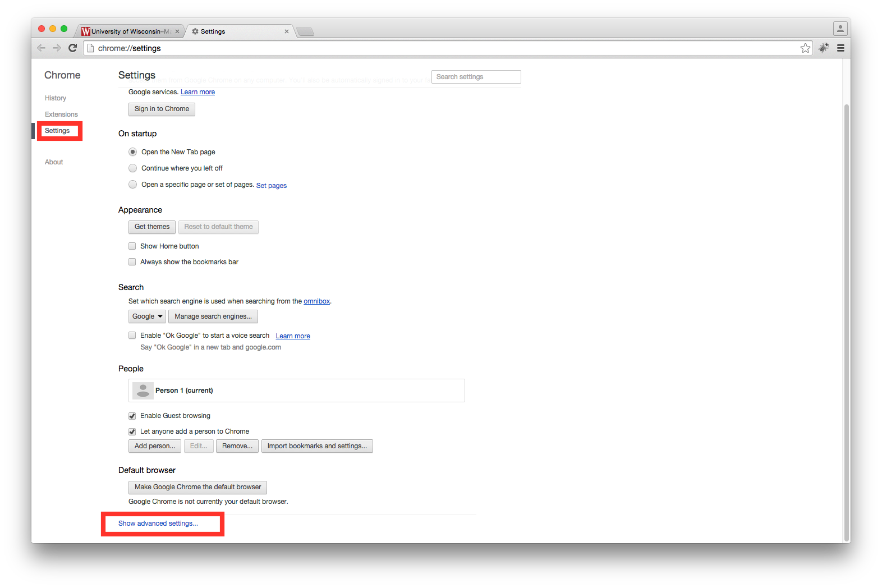Switch to the University of Wisconsin tab
The image size is (882, 588).
pyautogui.click(x=129, y=31)
